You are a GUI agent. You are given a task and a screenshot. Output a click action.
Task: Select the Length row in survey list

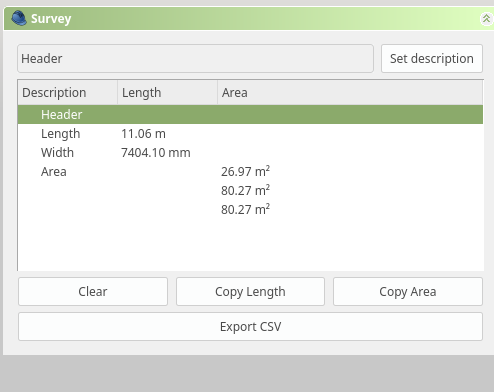click(250, 134)
